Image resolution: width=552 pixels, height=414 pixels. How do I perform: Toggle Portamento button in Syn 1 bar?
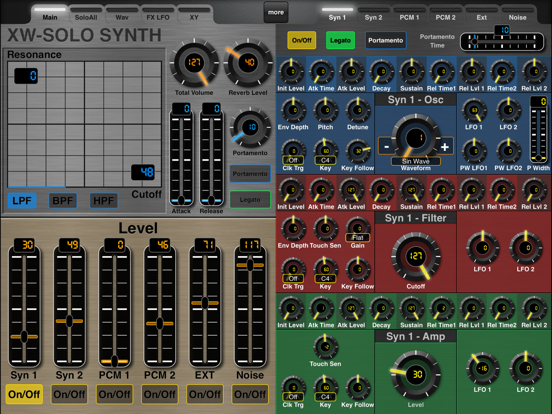[385, 40]
